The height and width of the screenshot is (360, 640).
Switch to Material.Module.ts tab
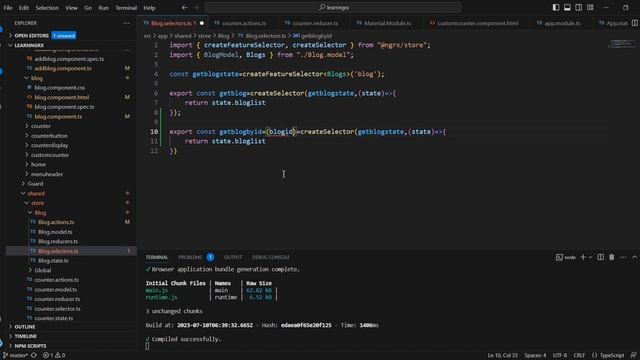coord(387,23)
